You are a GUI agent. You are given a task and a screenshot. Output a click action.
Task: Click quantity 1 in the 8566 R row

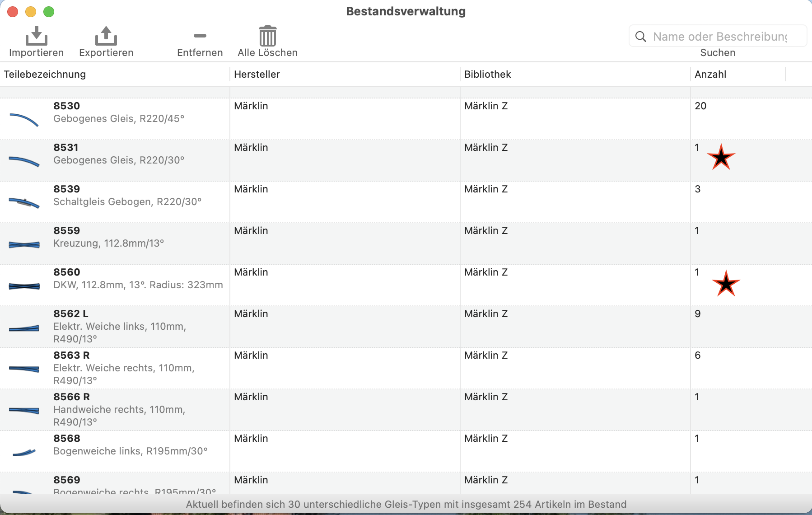pos(697,397)
